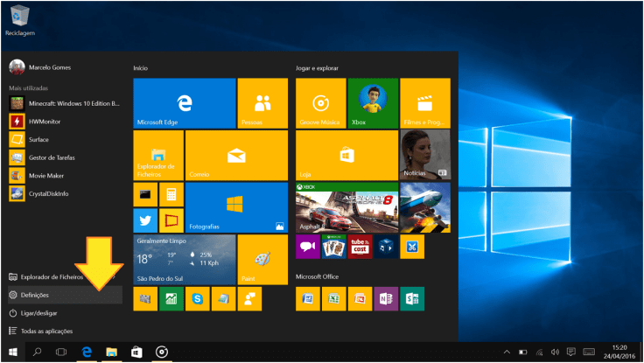The width and height of the screenshot is (644, 363).
Task: Launch HWMonitor from most used list
Action: pyautogui.click(x=44, y=121)
